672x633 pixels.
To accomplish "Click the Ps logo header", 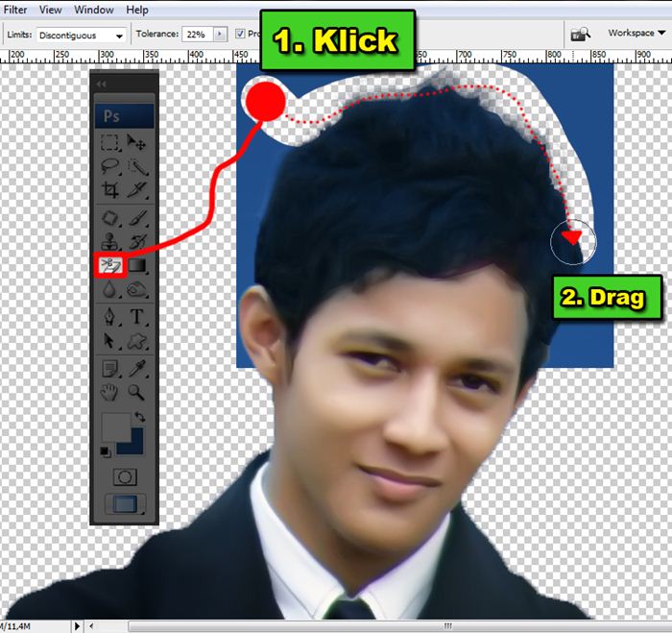I will [x=124, y=116].
